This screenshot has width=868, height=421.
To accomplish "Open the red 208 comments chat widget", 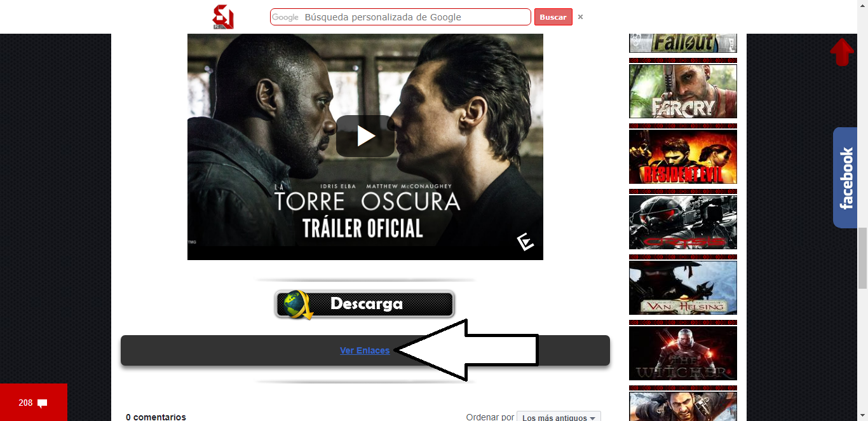I will click(x=33, y=403).
